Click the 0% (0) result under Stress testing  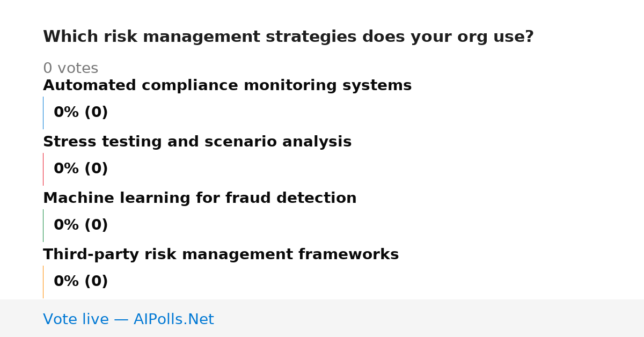[80, 169]
